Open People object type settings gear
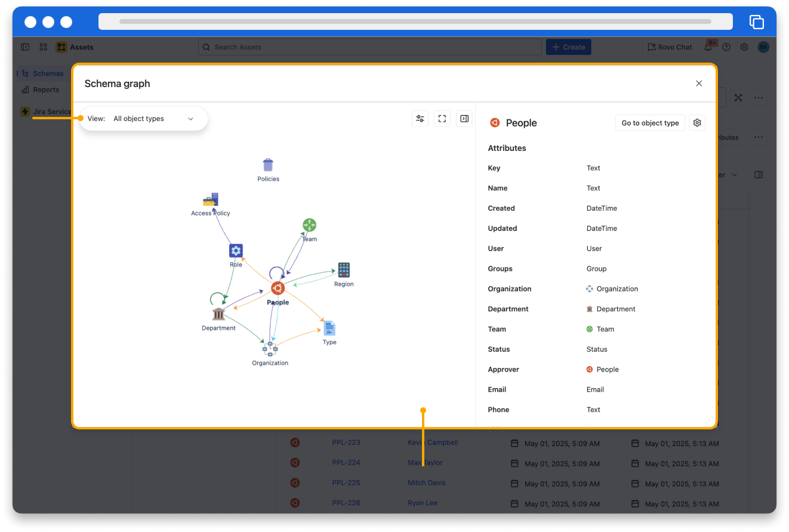Viewport: 789px width, 532px height. click(697, 123)
